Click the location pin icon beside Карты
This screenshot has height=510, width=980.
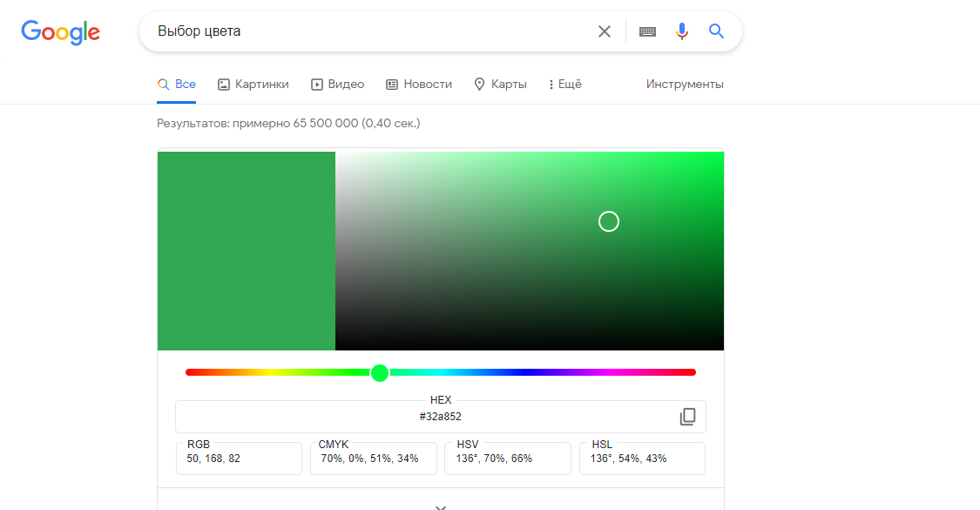coord(479,84)
